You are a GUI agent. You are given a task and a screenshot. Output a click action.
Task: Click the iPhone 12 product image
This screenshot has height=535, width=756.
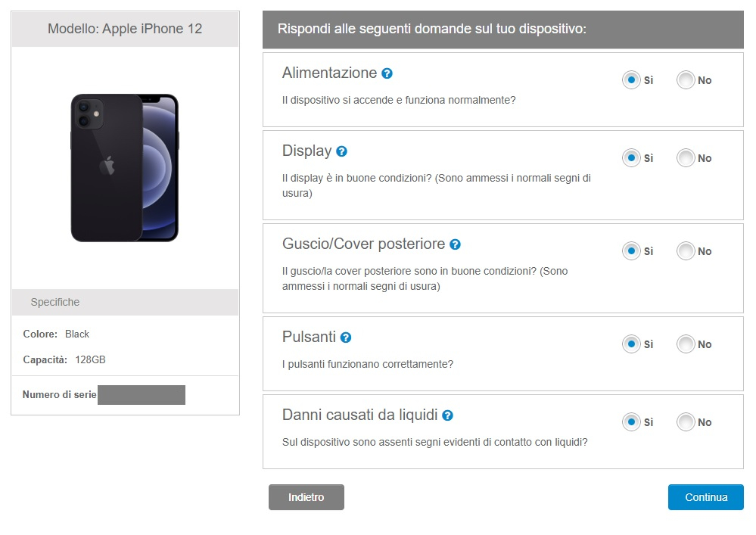coord(125,168)
